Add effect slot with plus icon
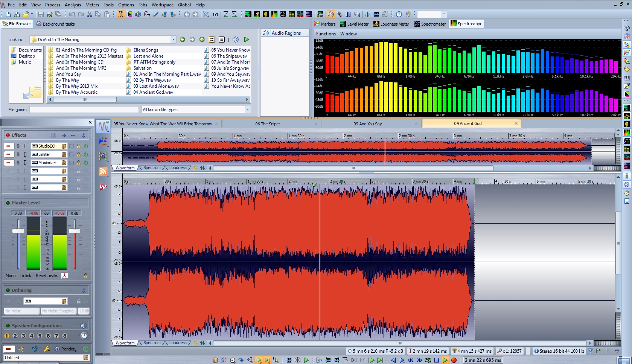The image size is (632, 364). tap(64, 135)
